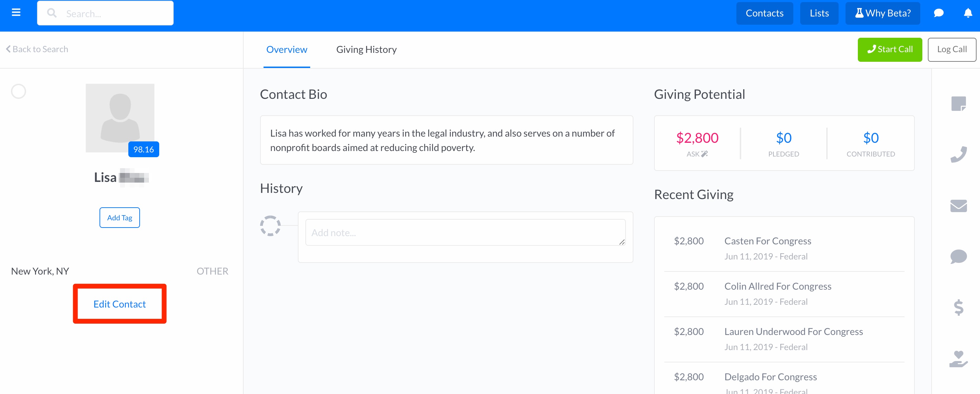
Task: Switch to the Giving History tab
Action: click(x=366, y=49)
